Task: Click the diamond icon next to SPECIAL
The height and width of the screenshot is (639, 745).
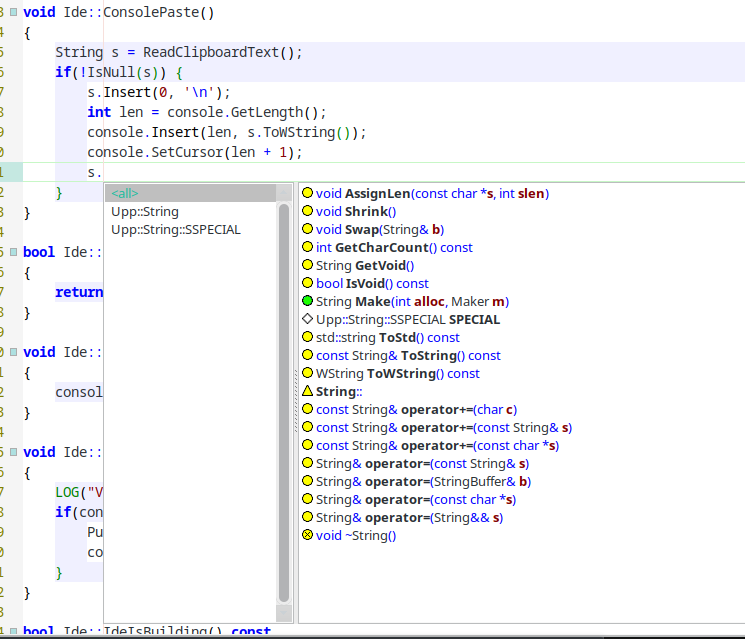Action: pyautogui.click(x=308, y=319)
